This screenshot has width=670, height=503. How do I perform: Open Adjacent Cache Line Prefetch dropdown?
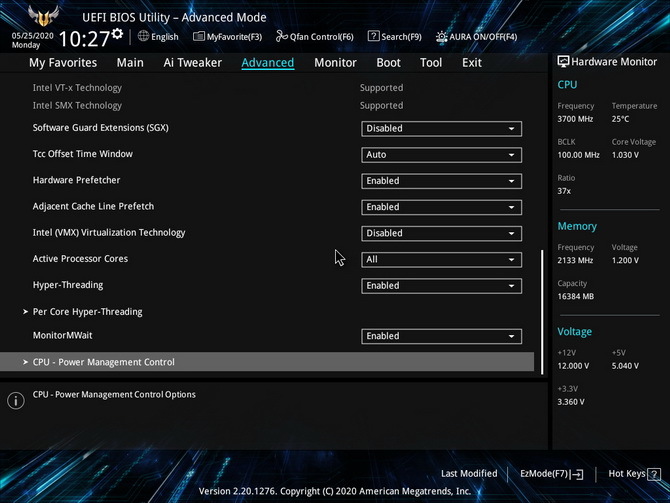click(x=441, y=207)
